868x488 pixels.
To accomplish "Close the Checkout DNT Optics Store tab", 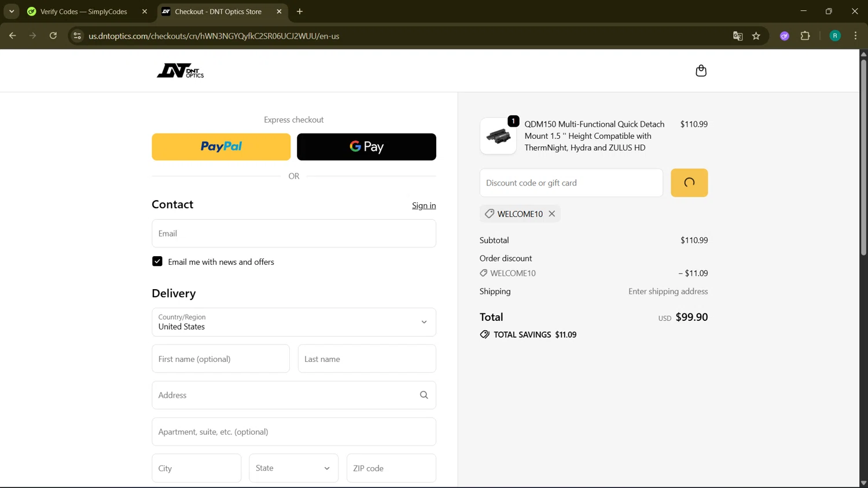I will click(x=279, y=12).
